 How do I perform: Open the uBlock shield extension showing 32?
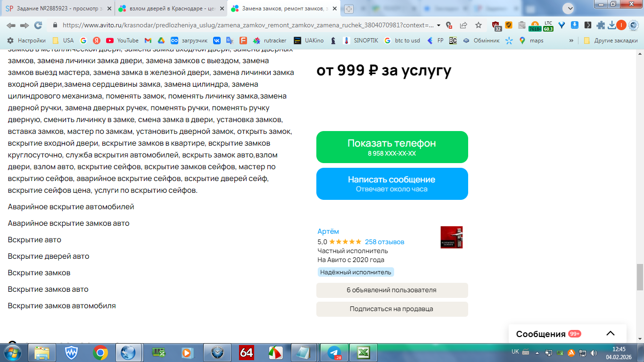click(496, 25)
